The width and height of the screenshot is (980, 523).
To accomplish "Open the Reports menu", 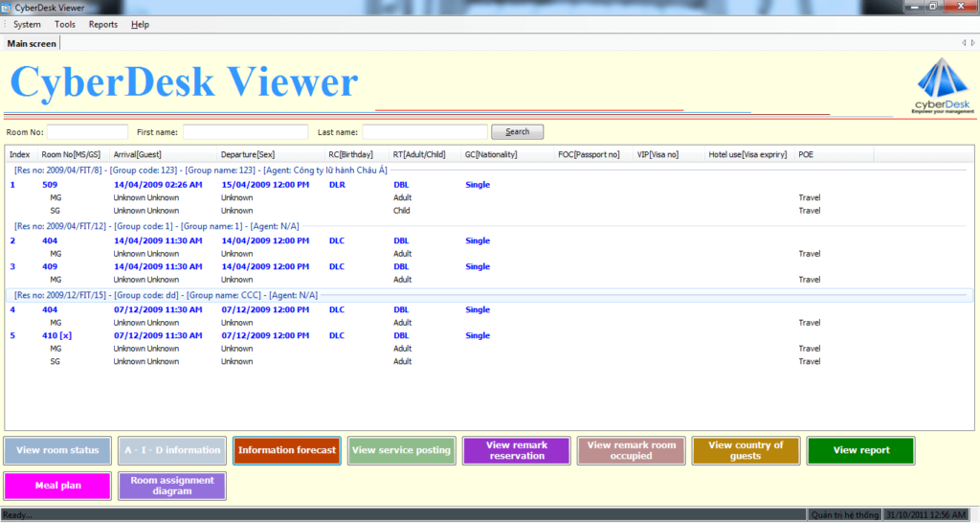I will pos(103,24).
